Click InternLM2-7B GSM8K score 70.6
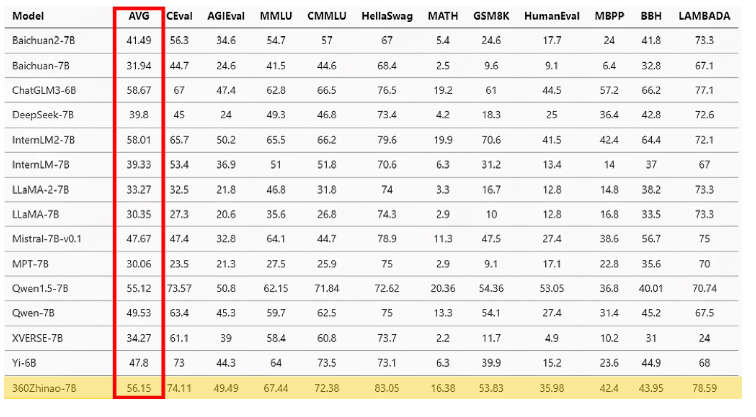 tap(491, 140)
